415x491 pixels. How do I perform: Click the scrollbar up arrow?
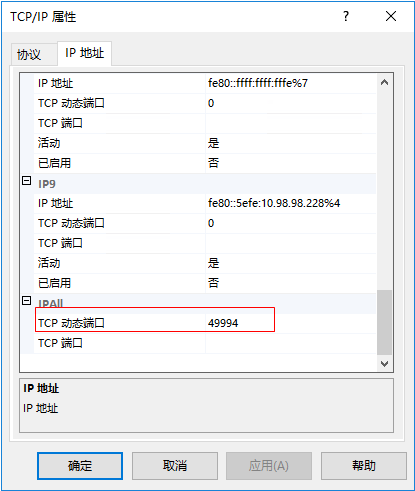click(384, 82)
